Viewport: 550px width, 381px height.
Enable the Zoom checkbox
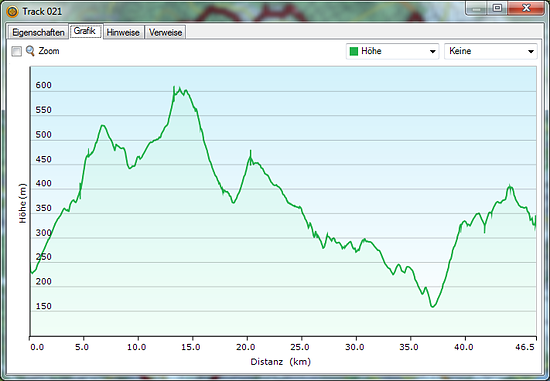(x=16, y=52)
